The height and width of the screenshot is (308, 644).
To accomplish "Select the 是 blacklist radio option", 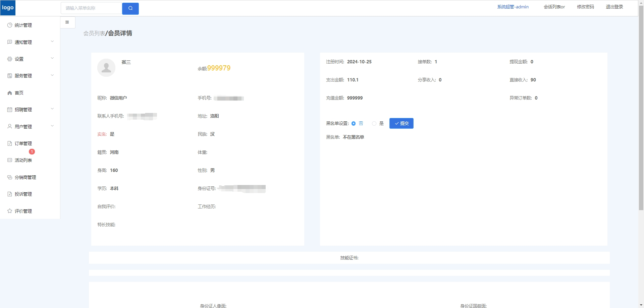I will click(x=374, y=124).
